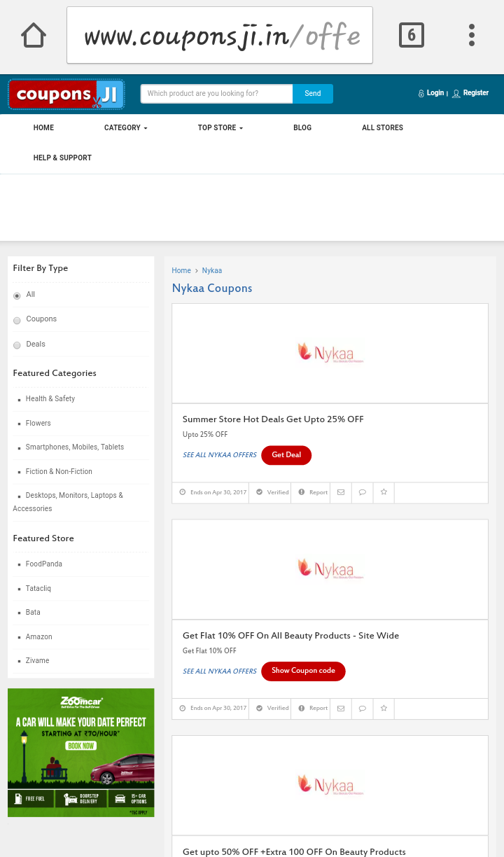Open the browser three-dot menu
This screenshot has height=857, width=504.
pos(472,35)
